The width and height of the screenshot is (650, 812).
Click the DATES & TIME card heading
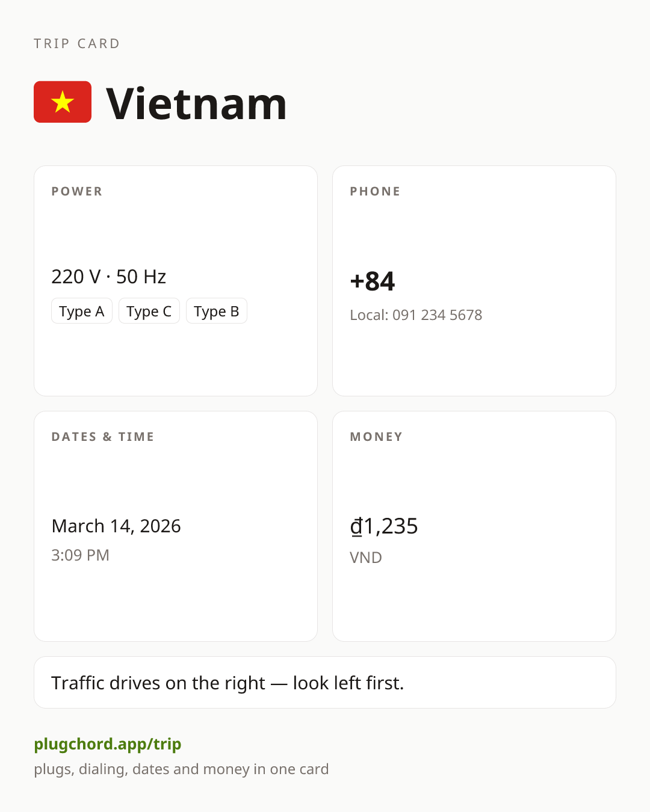103,437
